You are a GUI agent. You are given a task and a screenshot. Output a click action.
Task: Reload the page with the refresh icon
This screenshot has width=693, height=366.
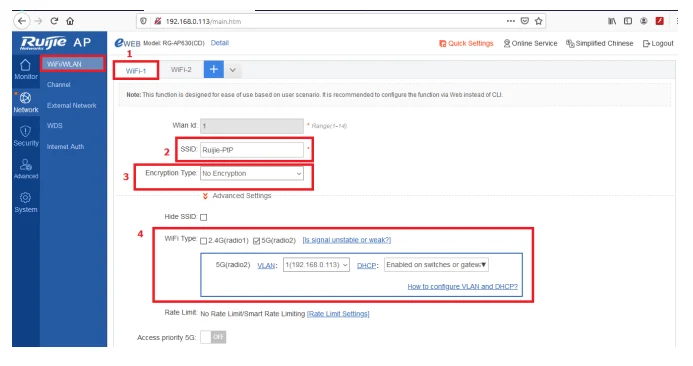[54, 21]
